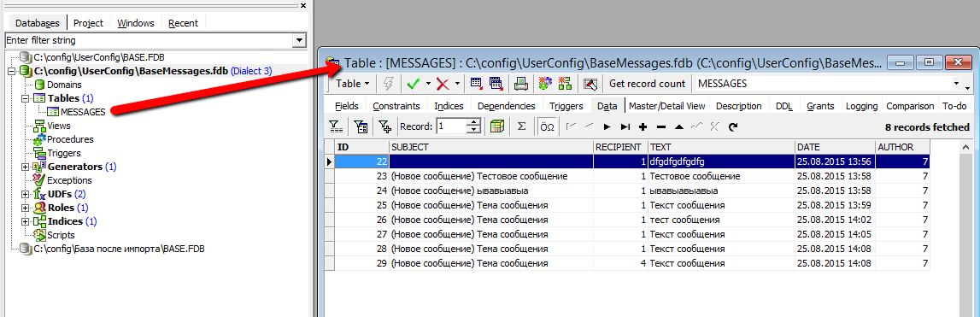The width and height of the screenshot is (980, 317).
Task: Open the MESSAGES object combo box dropdown
Action: click(x=956, y=84)
